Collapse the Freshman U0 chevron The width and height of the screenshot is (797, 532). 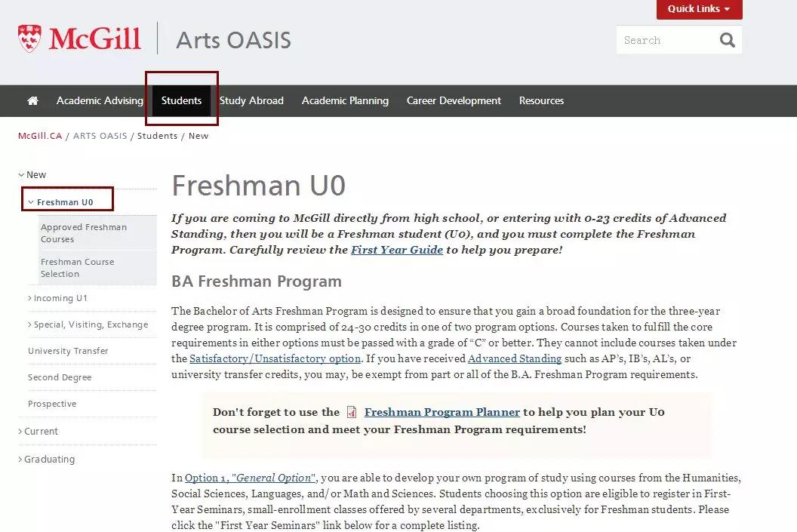(31, 202)
